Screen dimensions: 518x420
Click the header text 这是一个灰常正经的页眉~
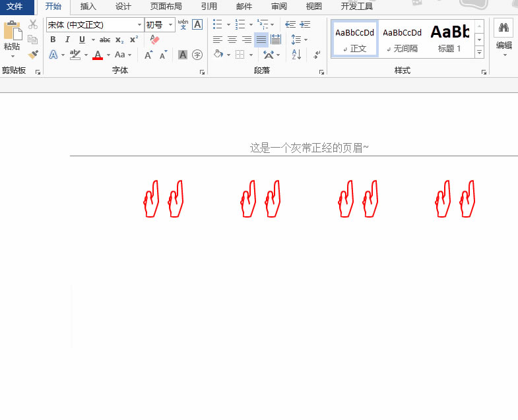309,148
